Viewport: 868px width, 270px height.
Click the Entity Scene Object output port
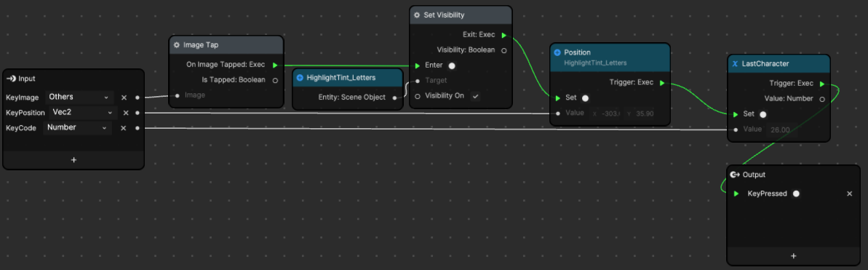394,98
